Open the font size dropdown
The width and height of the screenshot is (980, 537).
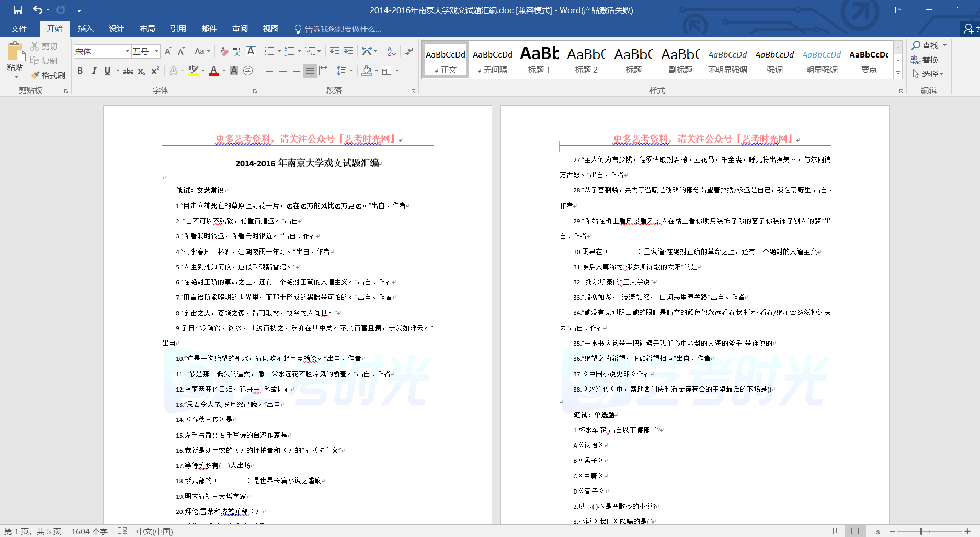point(156,51)
